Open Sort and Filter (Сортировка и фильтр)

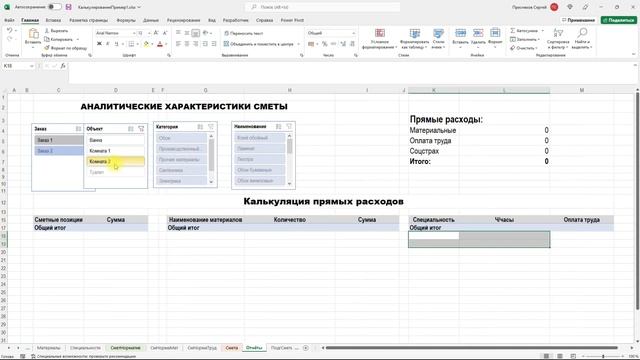coord(558,39)
